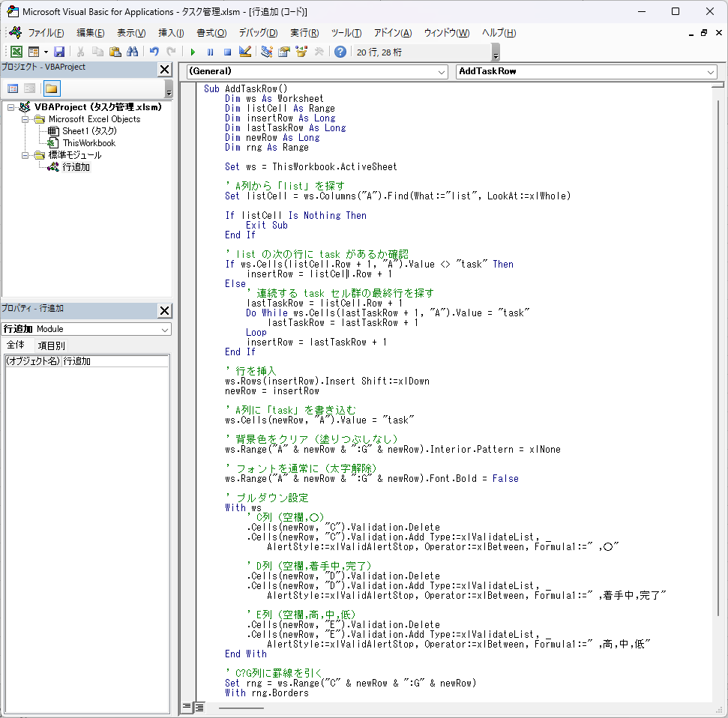Screen dimensions: 728x718
Task: Click the Undo arrow icon
Action: (x=154, y=52)
